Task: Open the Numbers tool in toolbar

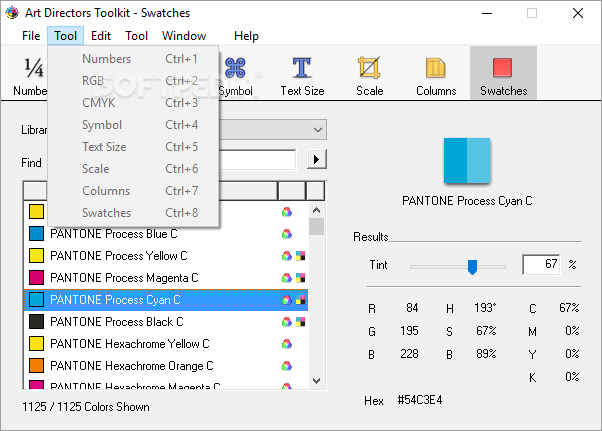Action: click(x=30, y=75)
